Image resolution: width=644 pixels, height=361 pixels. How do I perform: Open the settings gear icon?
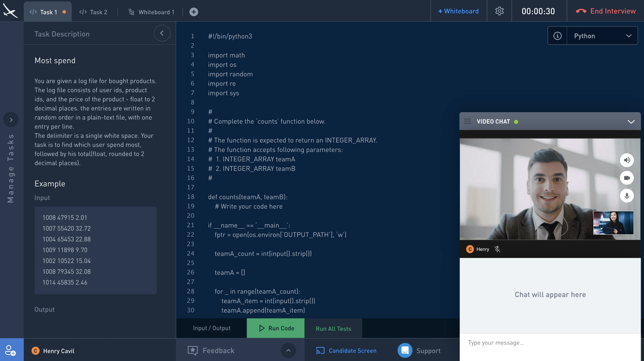pyautogui.click(x=499, y=11)
